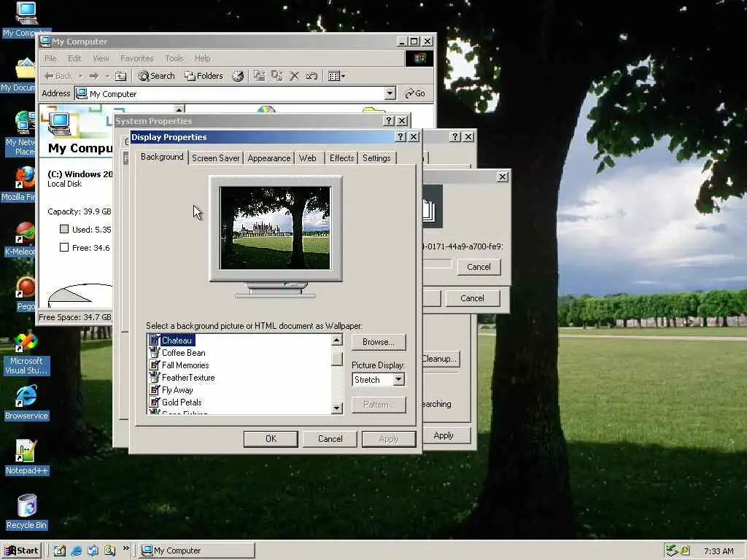This screenshot has width=747, height=560.
Task: Click the Go button next to Address bar
Action: pos(415,93)
